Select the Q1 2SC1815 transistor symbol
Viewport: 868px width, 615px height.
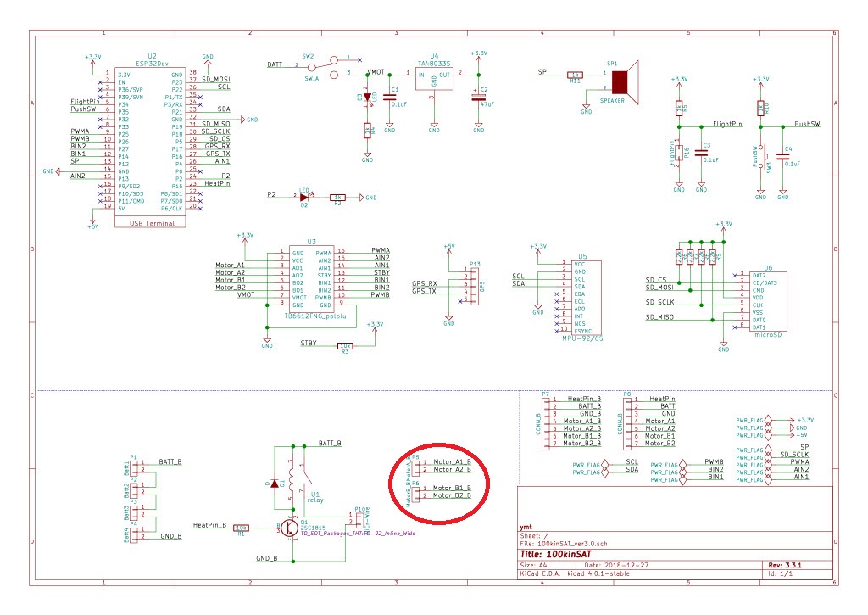pos(289,528)
